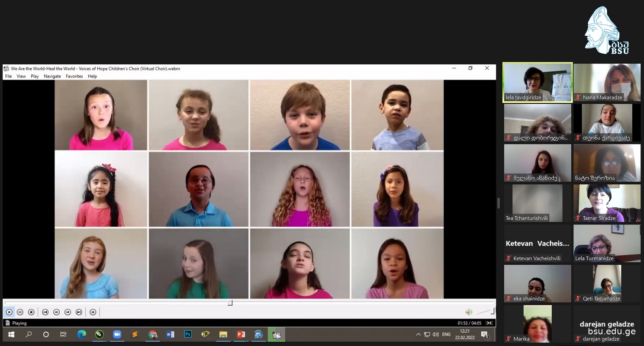
Task: Select lela tavdgiridze's video tile
Action: (537, 83)
